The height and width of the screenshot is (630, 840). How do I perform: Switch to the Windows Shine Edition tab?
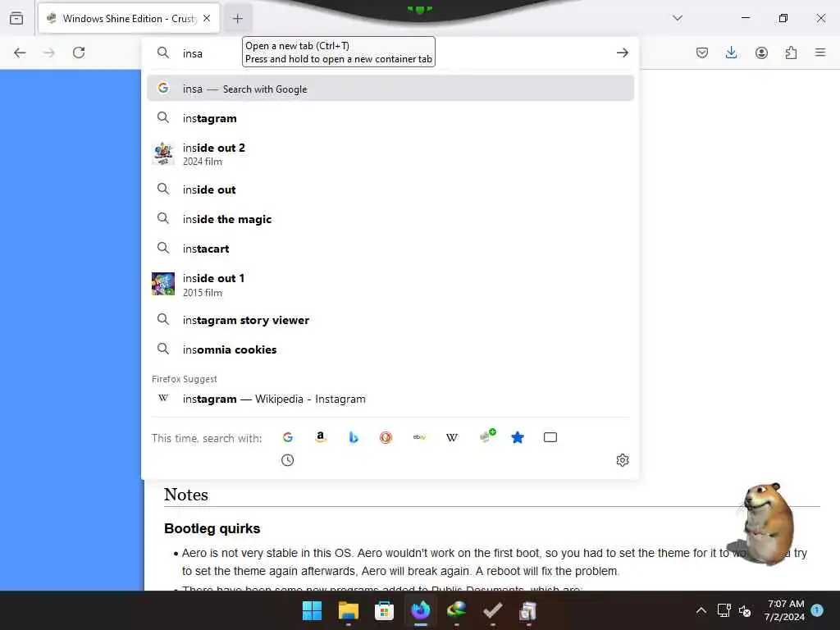[x=129, y=18]
